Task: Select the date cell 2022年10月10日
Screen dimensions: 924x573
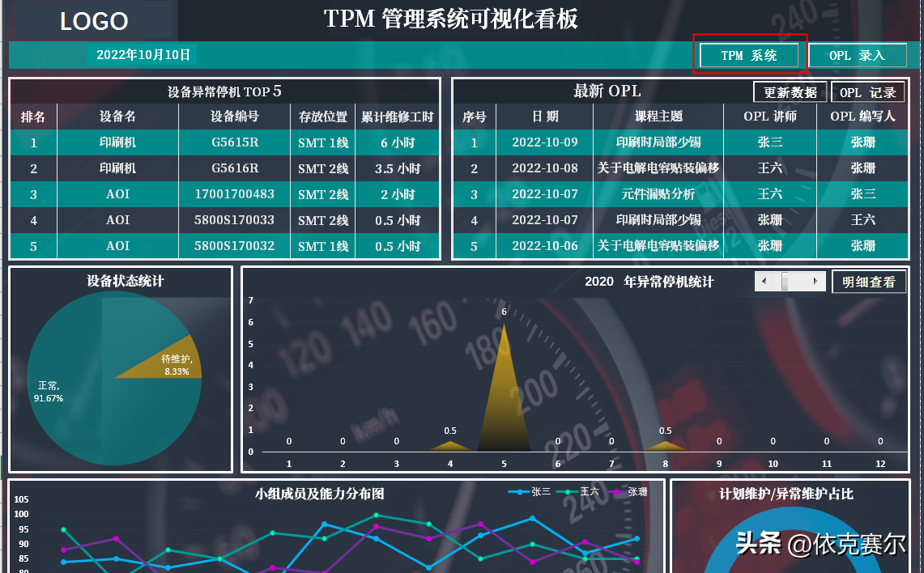Action: [143, 55]
